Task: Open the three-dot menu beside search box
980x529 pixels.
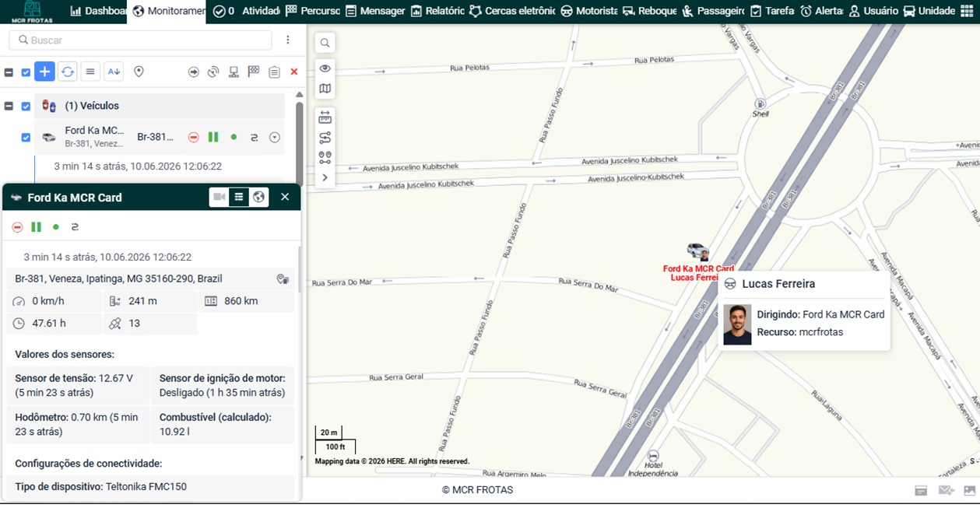Action: 288,40
